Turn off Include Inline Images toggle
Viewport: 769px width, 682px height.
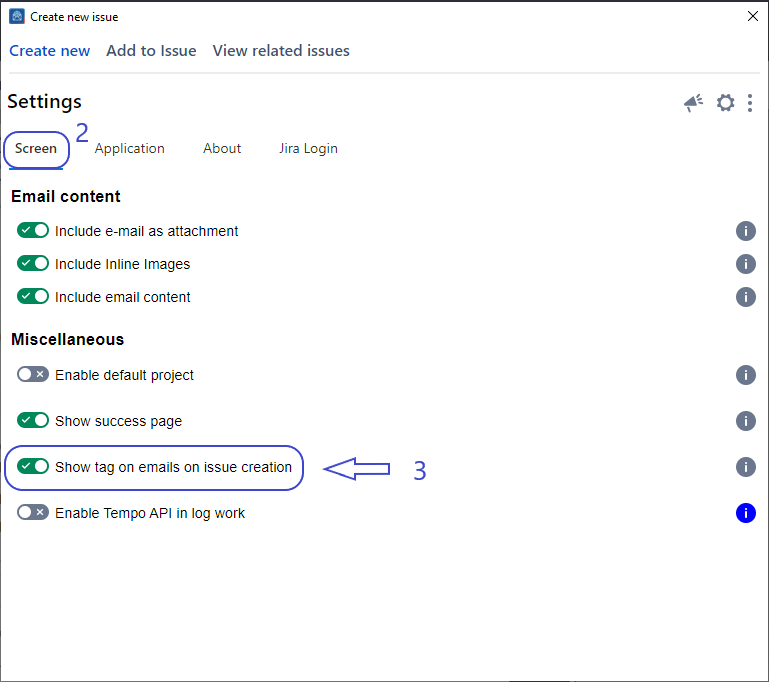(x=33, y=264)
